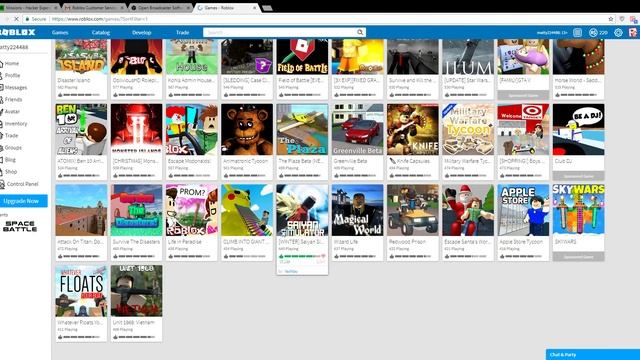
Task: Click the thumbs-up icon under Unit 1968 Vietnam
Action: click(x=116, y=337)
